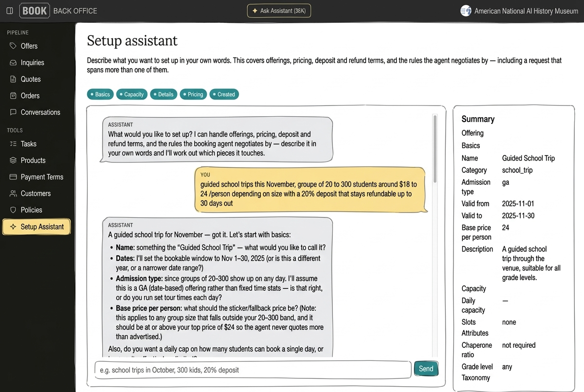The image size is (584, 392).
Task: Send the chat message
Action: (x=426, y=369)
